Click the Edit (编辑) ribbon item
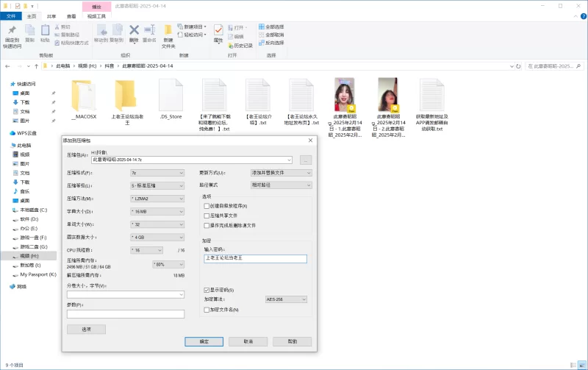This screenshot has width=588, height=370. (236, 37)
